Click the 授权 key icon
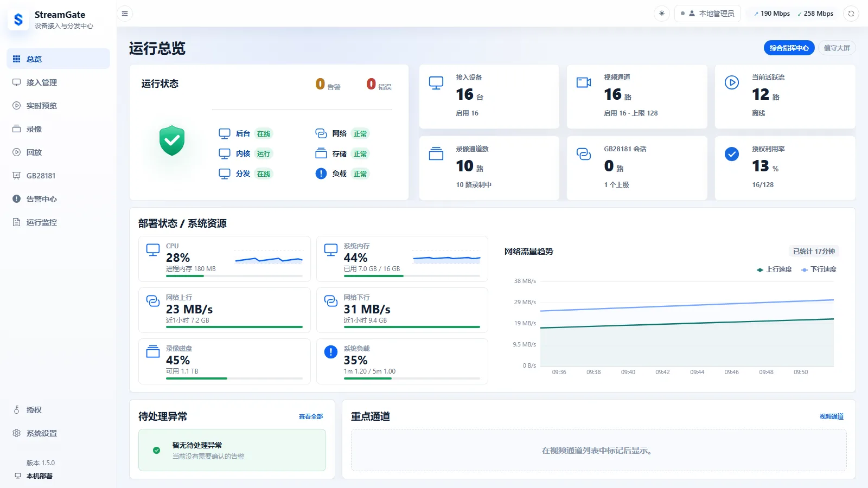The width and height of the screenshot is (868, 488). tap(17, 410)
